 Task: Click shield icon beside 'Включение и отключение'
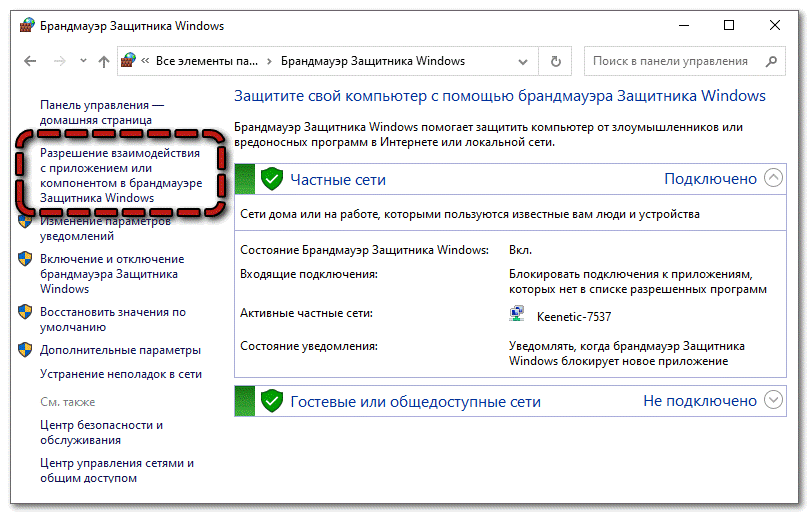coord(25,259)
